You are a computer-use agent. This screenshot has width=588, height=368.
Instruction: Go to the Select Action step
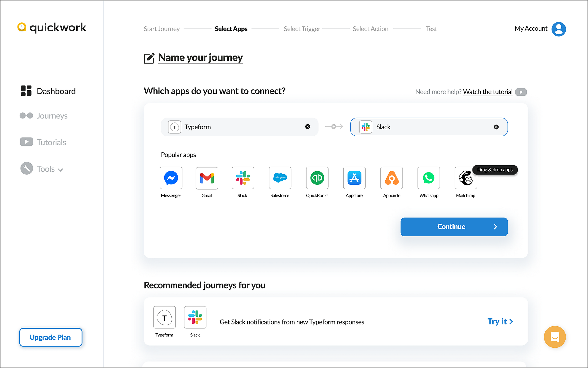point(370,29)
